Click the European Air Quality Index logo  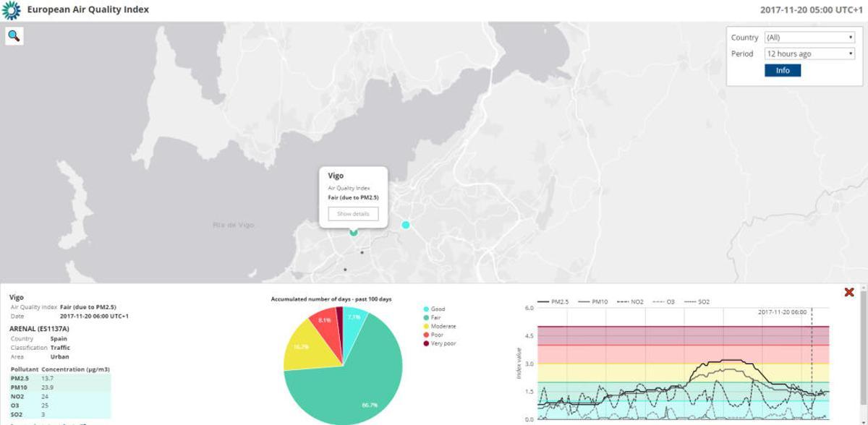(x=10, y=10)
